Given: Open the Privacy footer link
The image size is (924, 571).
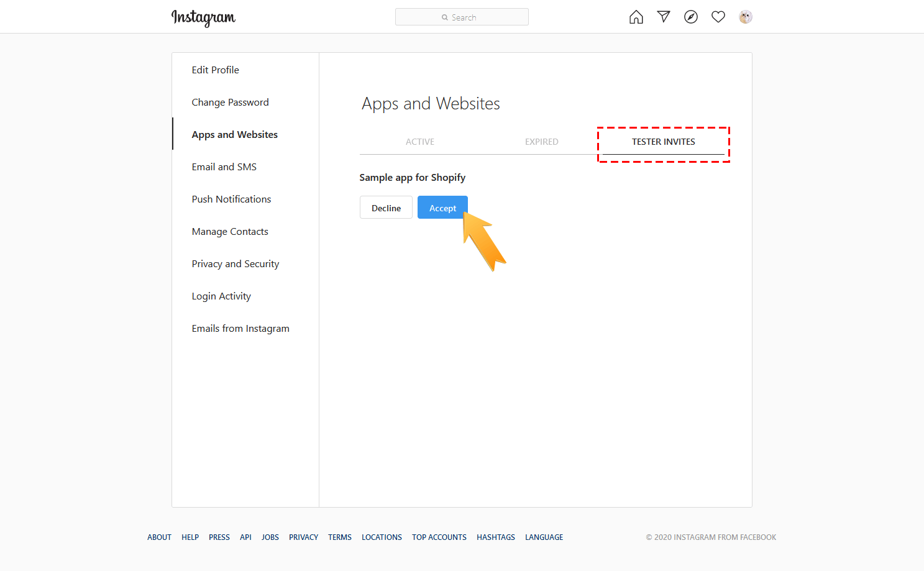Looking at the screenshot, I should [303, 537].
